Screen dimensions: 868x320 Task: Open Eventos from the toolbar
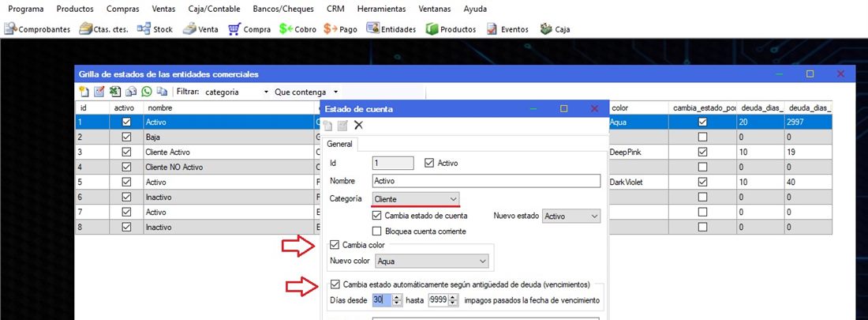[x=507, y=29]
